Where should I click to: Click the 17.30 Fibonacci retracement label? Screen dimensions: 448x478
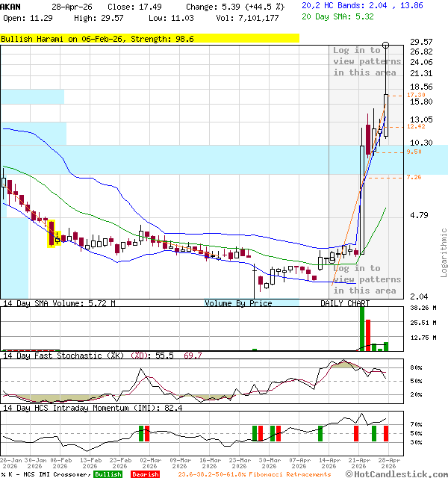pyautogui.click(x=416, y=96)
